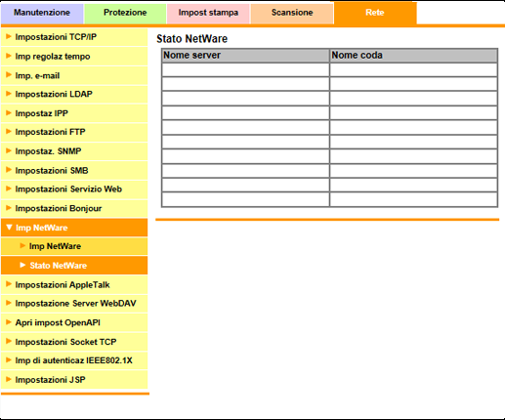Open Impostazioni LDAP page
The width and height of the screenshot is (505, 420).
[x=74, y=94]
